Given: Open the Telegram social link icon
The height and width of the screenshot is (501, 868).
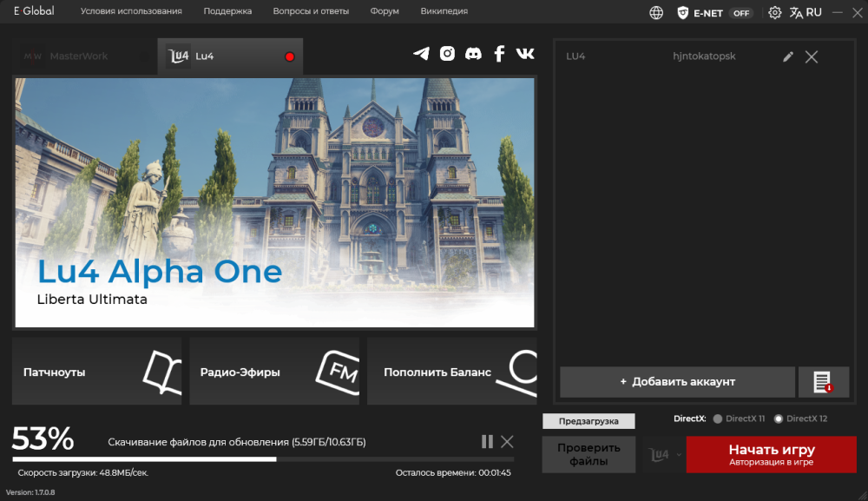Looking at the screenshot, I should 421,54.
